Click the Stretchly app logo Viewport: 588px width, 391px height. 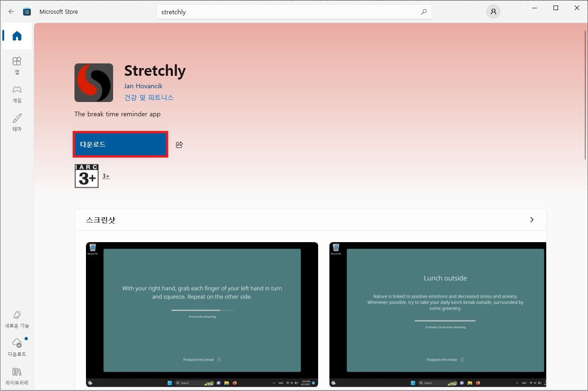pyautogui.click(x=94, y=83)
